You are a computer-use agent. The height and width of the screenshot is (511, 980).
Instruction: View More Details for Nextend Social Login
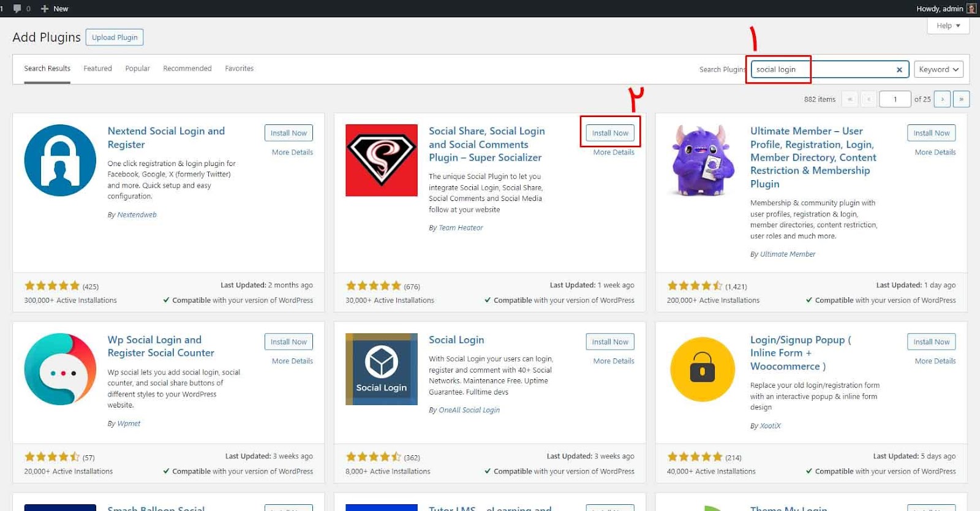tap(292, 153)
